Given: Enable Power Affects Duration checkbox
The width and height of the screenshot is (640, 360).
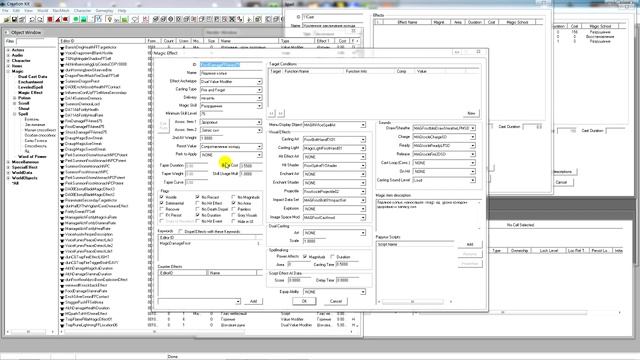Looking at the screenshot, I should click(332, 257).
